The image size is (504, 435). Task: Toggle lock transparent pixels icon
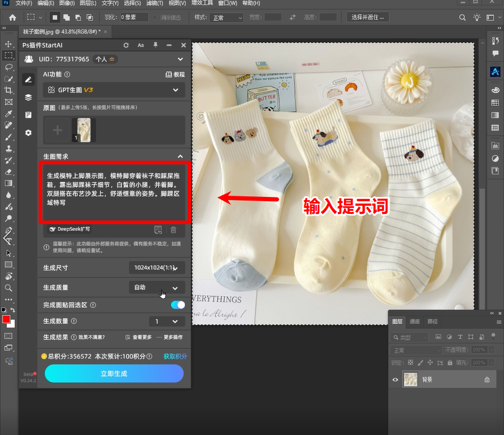410,362
